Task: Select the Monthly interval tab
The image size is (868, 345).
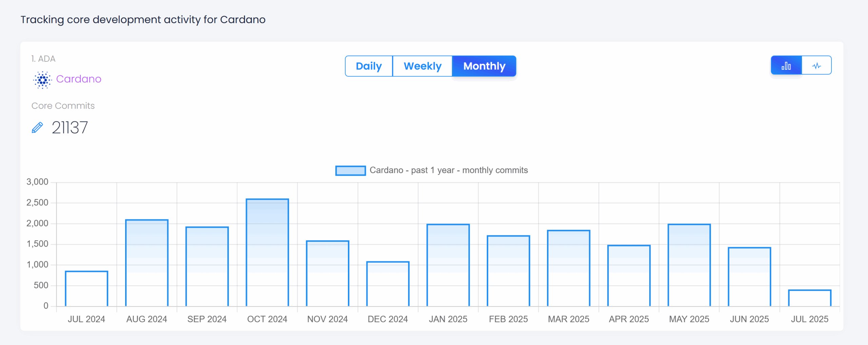Action: (484, 66)
